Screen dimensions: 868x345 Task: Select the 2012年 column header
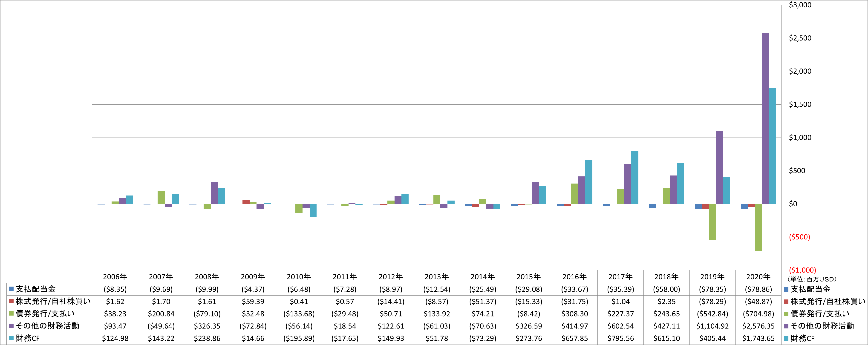[391, 277]
